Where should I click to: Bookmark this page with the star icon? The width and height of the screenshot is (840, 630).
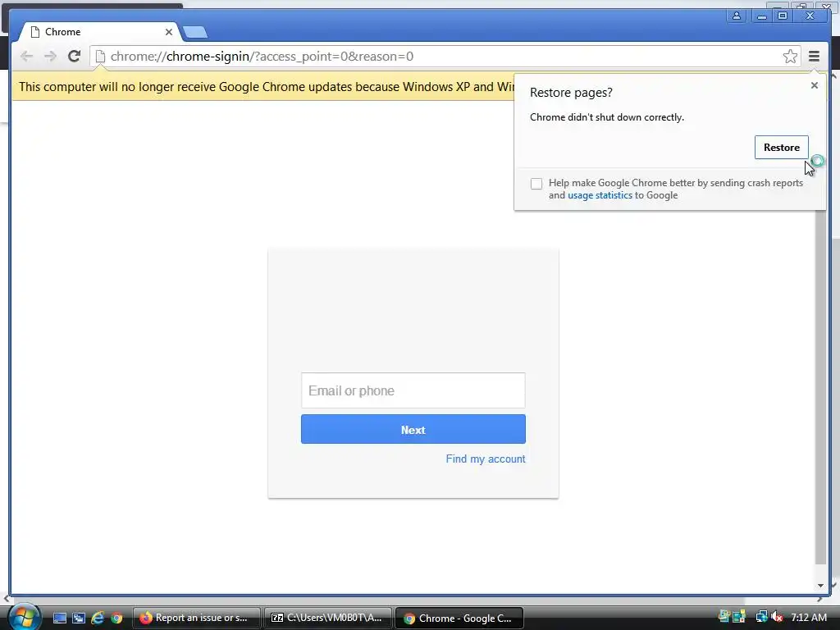tap(790, 57)
